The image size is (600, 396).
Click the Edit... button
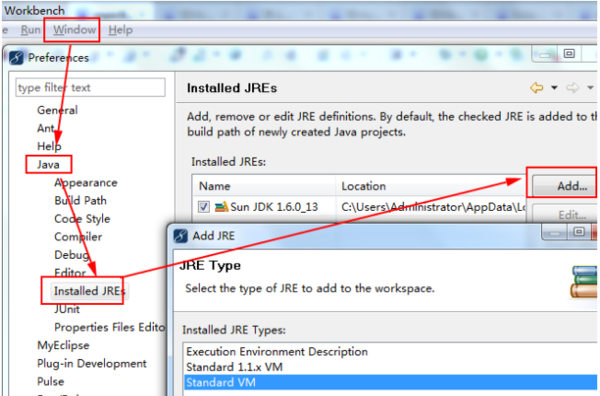coord(565,214)
